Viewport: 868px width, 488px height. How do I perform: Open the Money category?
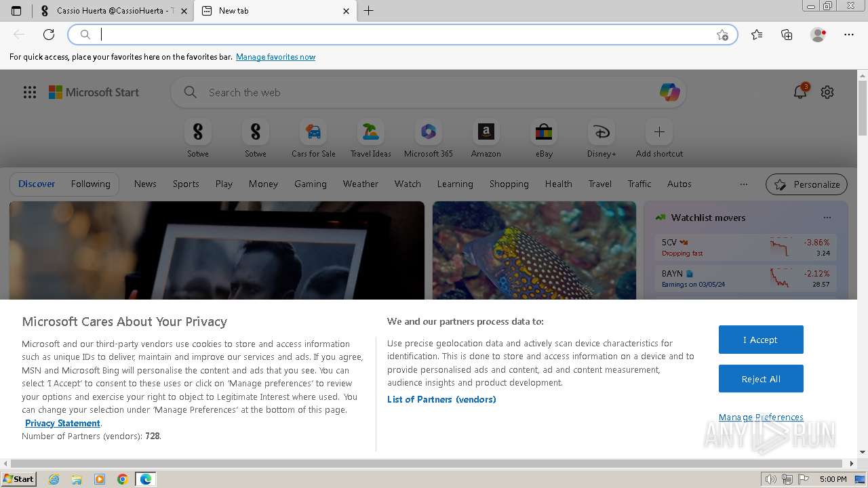(263, 184)
